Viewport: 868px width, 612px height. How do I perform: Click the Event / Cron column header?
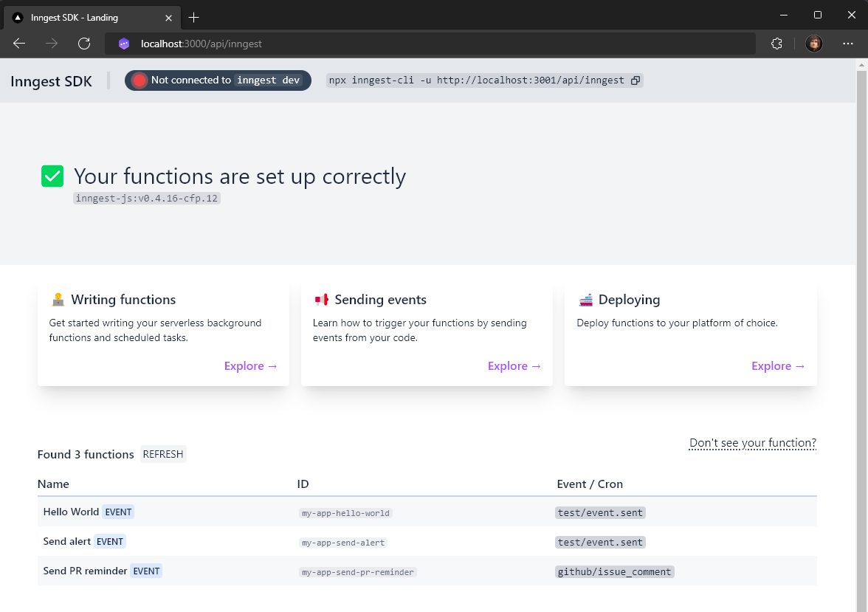tap(590, 484)
